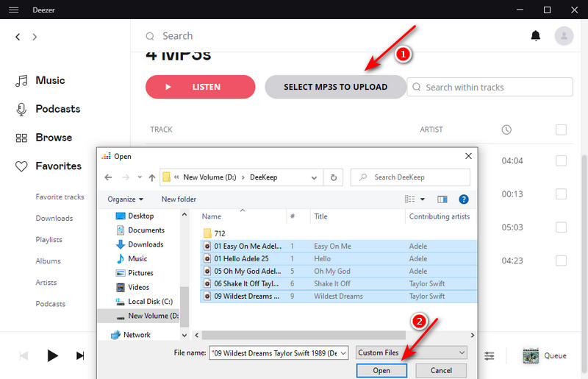The height and width of the screenshot is (379, 588).
Task: Click the Open button
Action: click(381, 370)
